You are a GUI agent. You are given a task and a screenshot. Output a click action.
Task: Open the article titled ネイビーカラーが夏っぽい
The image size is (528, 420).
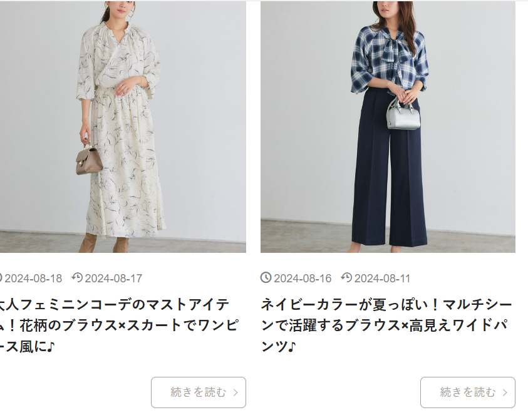(x=386, y=325)
